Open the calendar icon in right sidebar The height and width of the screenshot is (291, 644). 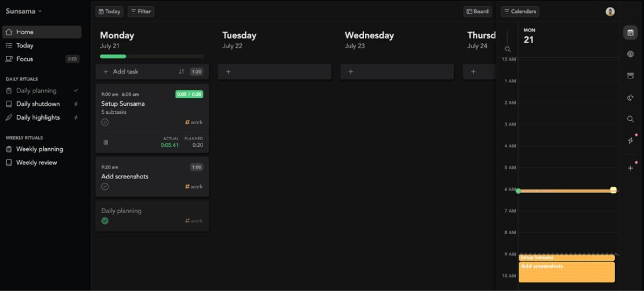pos(631,33)
